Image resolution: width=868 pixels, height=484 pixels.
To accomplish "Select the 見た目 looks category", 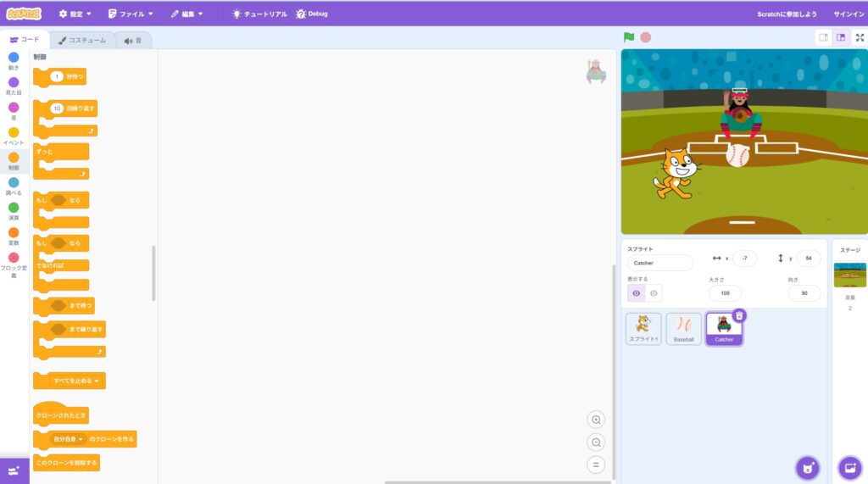I will coord(14,86).
